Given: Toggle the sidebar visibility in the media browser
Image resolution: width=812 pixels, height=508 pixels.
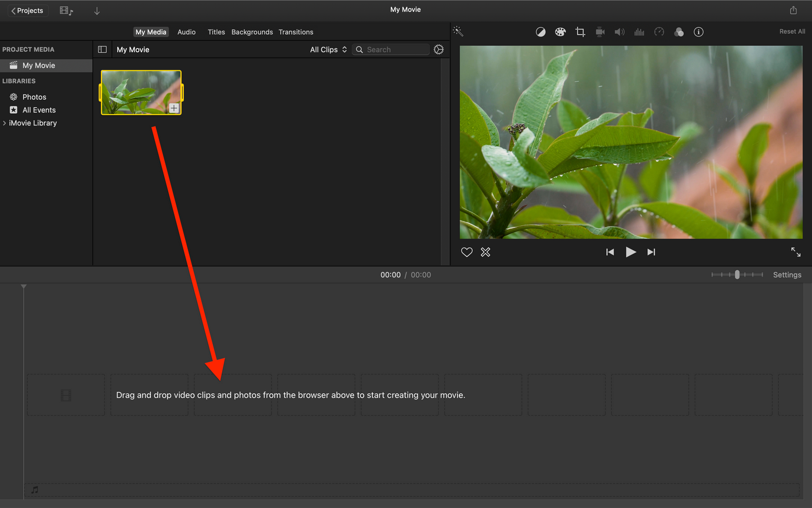Looking at the screenshot, I should pos(102,49).
